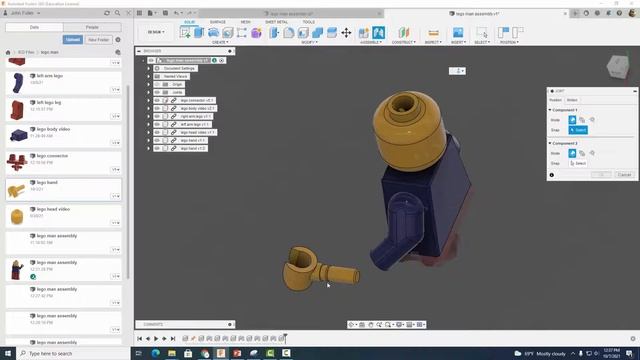Viewport: 640px width, 360px height.
Task: Switch to Tools ribbon tab
Action: point(309,22)
